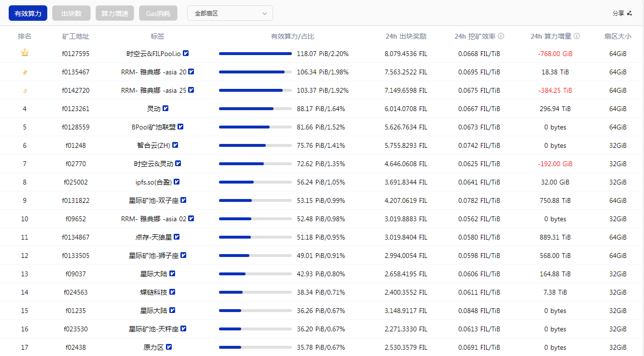
Task: Click the -768.00 GiB power change value
Action: coord(555,54)
